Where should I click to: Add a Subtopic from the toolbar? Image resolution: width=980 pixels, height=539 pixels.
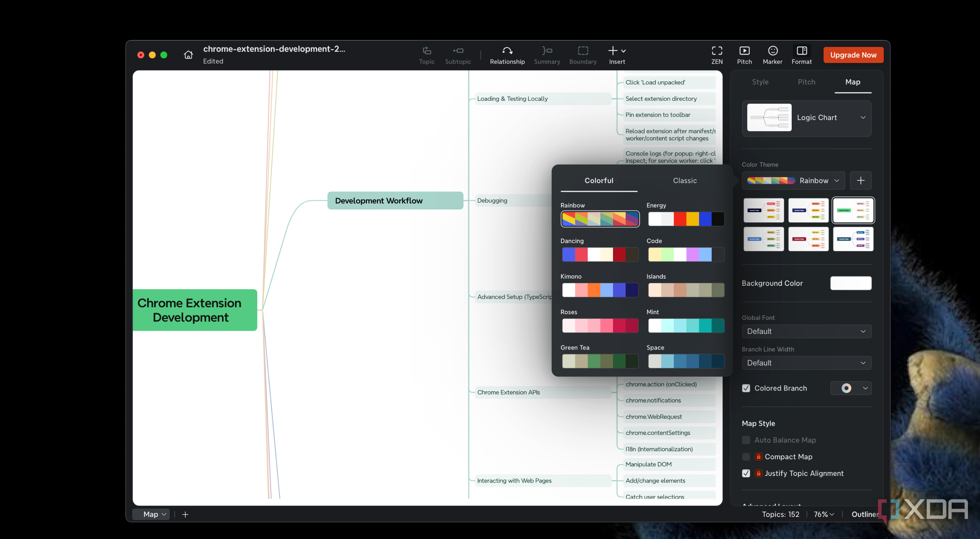click(458, 55)
